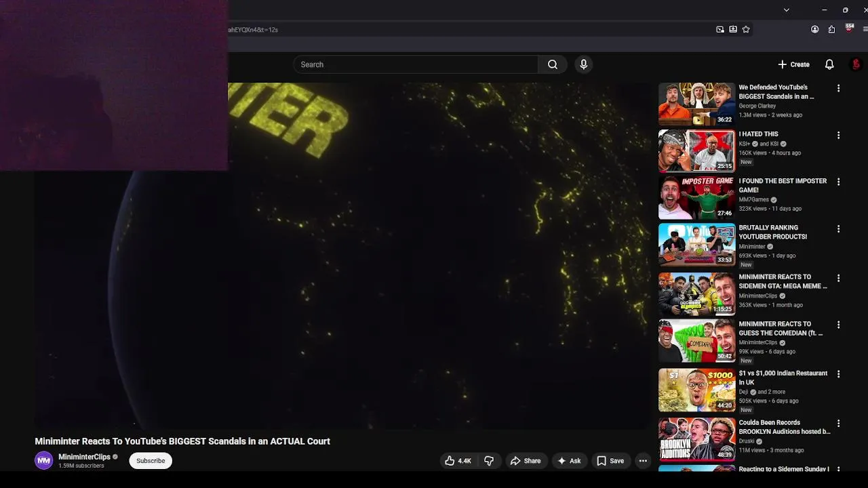The height and width of the screenshot is (488, 868).
Task: Click 'Deji and 2 more' channel text
Action: click(762, 392)
